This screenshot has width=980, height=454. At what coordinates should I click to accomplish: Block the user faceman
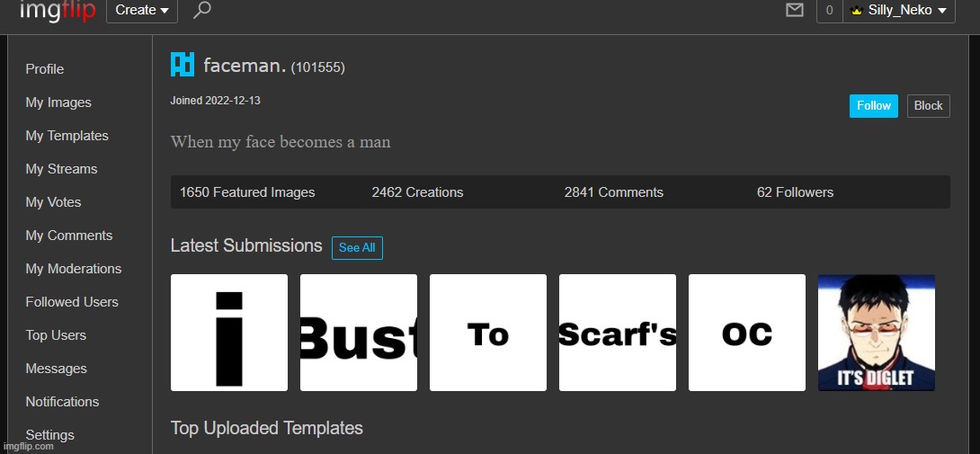928,106
